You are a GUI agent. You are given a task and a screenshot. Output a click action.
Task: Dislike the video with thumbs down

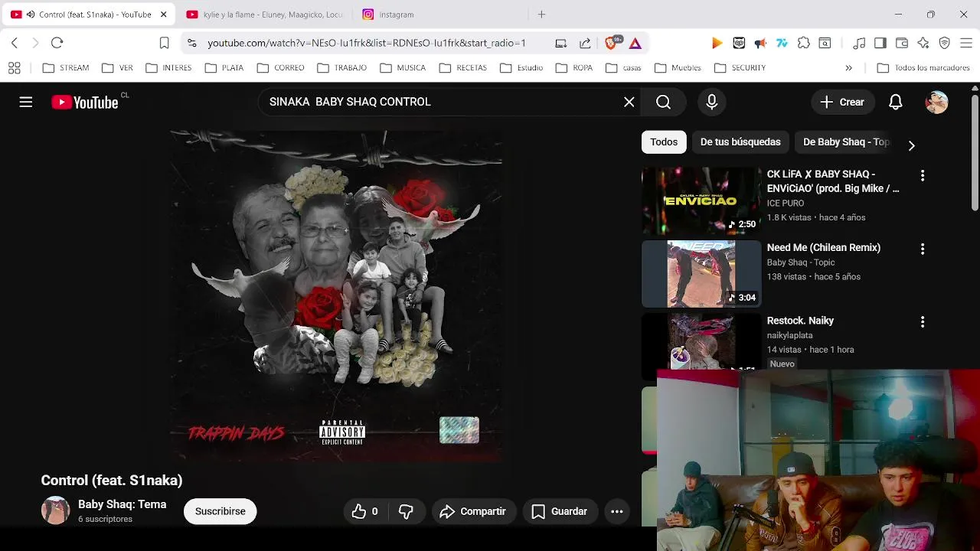click(406, 511)
